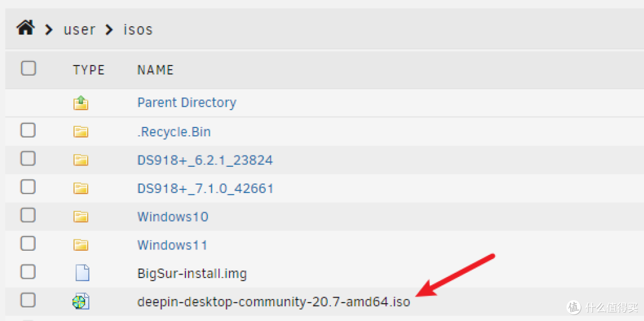Sort by the TYPE column header
644x321 pixels.
pos(89,70)
